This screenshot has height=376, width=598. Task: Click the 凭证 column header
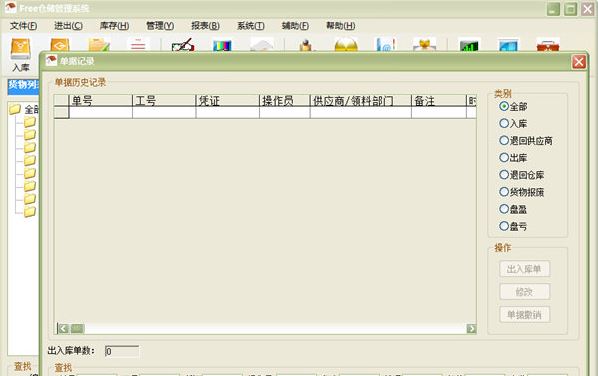pyautogui.click(x=228, y=101)
